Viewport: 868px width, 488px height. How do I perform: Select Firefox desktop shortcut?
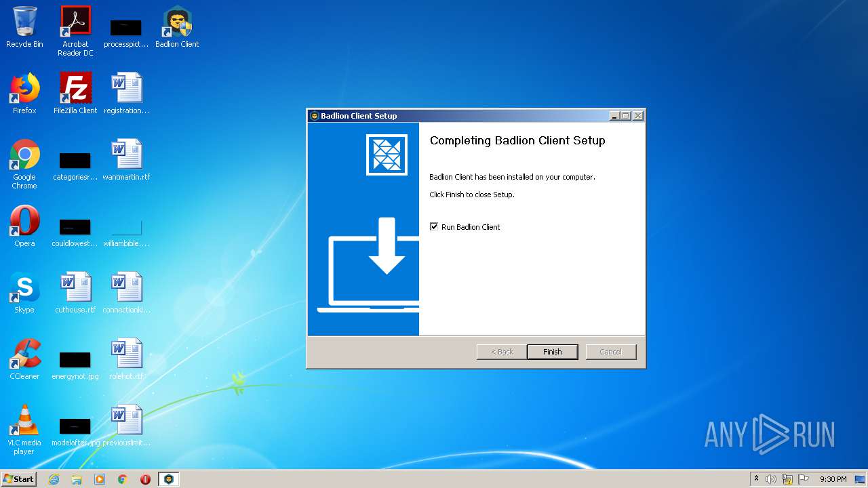pyautogui.click(x=24, y=94)
